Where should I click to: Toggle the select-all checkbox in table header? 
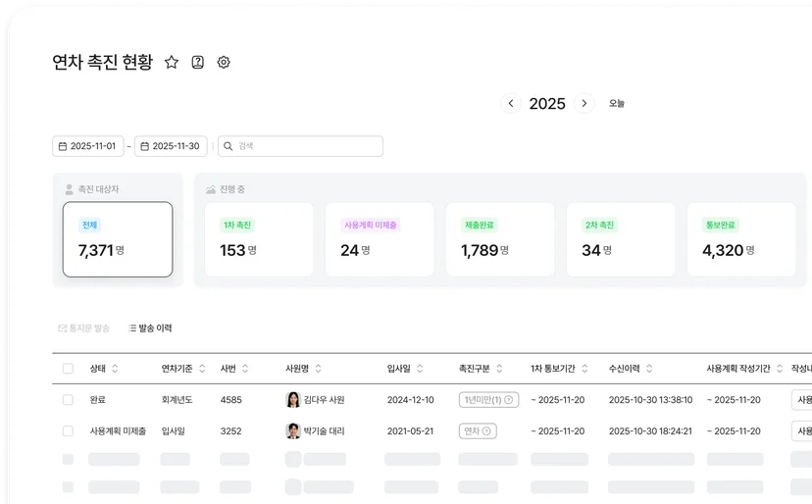68,369
